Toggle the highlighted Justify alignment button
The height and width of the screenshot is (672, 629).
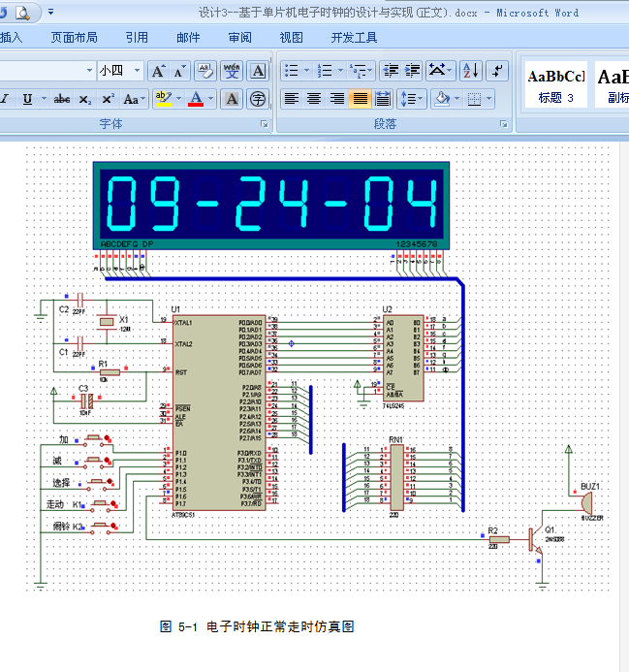coord(360,100)
